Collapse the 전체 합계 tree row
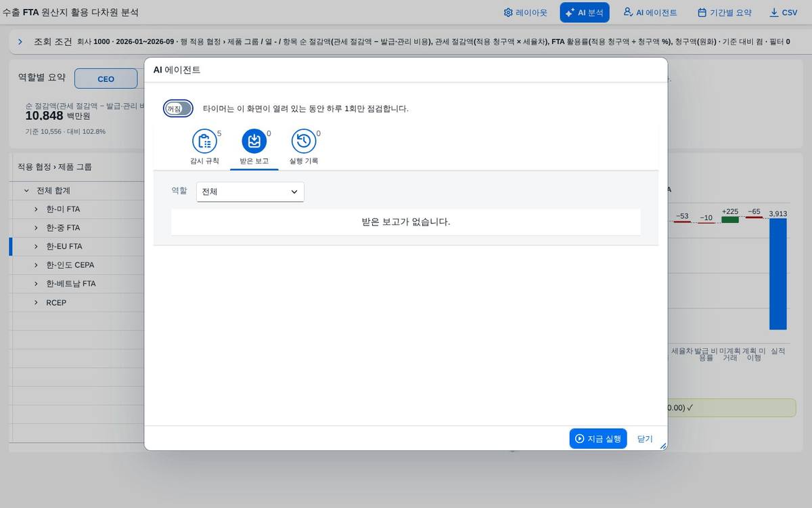This screenshot has height=508, width=812. 26,190
